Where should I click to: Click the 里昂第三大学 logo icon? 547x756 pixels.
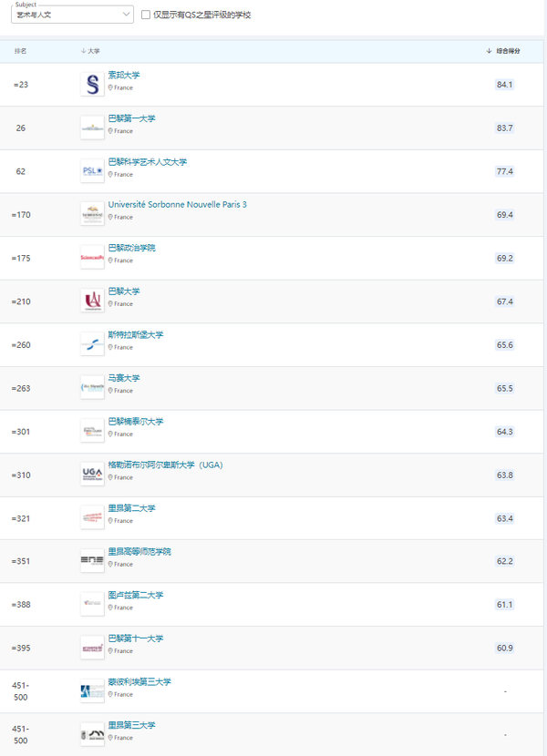pyautogui.click(x=92, y=735)
